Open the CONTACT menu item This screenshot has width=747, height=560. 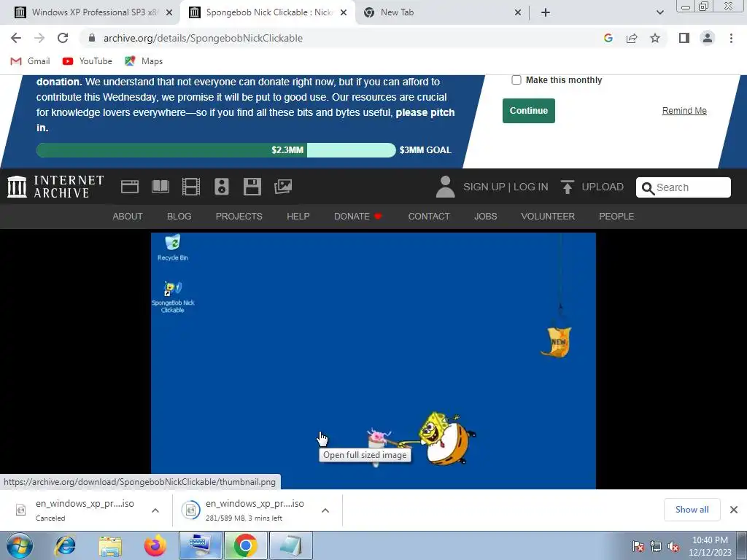[429, 216]
